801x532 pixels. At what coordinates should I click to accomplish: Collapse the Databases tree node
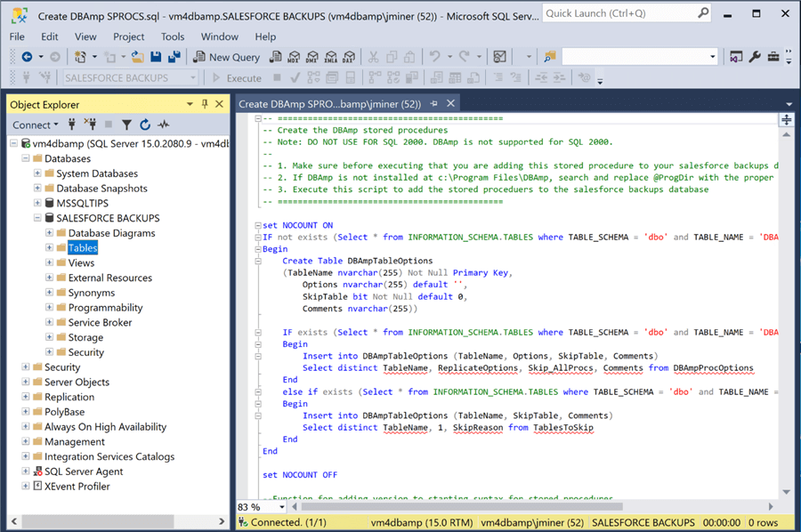click(x=25, y=157)
